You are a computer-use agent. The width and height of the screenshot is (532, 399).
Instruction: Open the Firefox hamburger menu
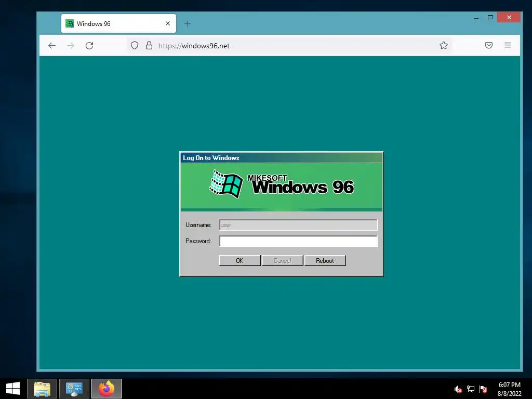(507, 45)
